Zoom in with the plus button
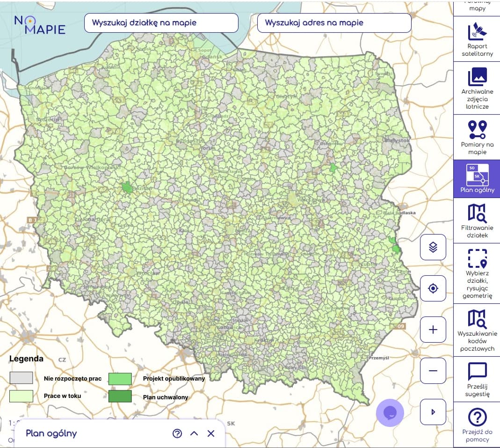This screenshot has width=500, height=448. coord(433,330)
